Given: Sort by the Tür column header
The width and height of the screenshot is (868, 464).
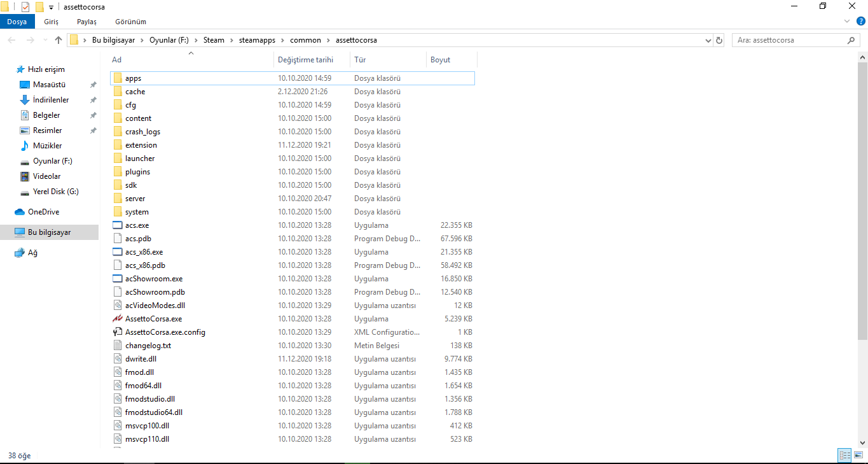Looking at the screenshot, I should click(388, 60).
